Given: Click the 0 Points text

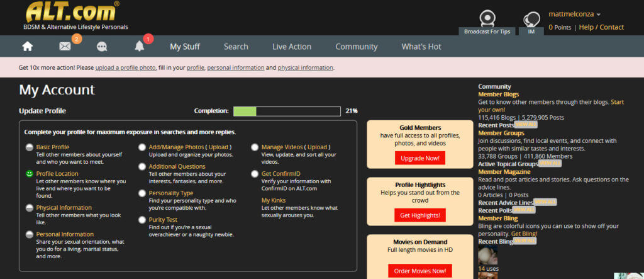Looking at the screenshot, I should point(560,27).
